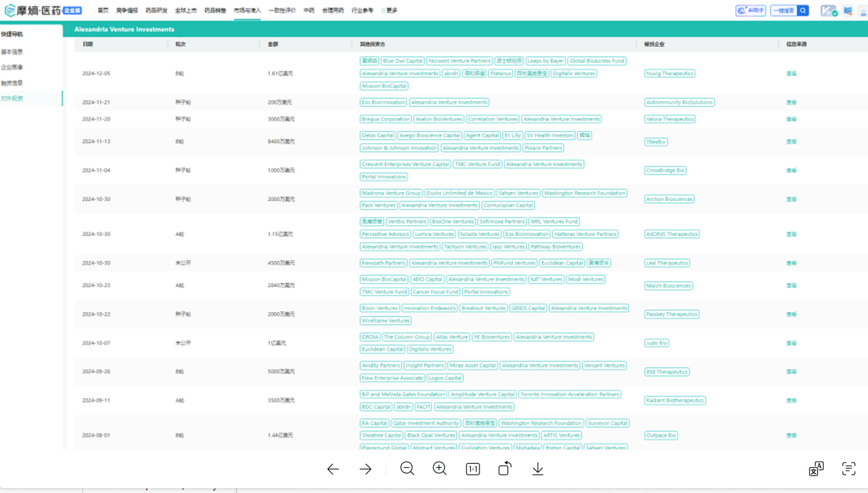This screenshot has height=493, width=868.
Task: Open the CrossBridge Bio company tag
Action: point(666,171)
